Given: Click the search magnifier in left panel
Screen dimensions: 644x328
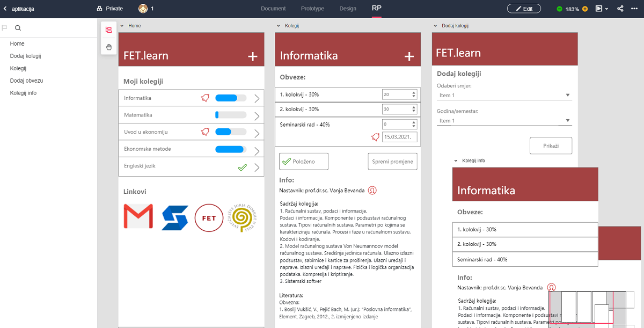Looking at the screenshot, I should pyautogui.click(x=18, y=28).
